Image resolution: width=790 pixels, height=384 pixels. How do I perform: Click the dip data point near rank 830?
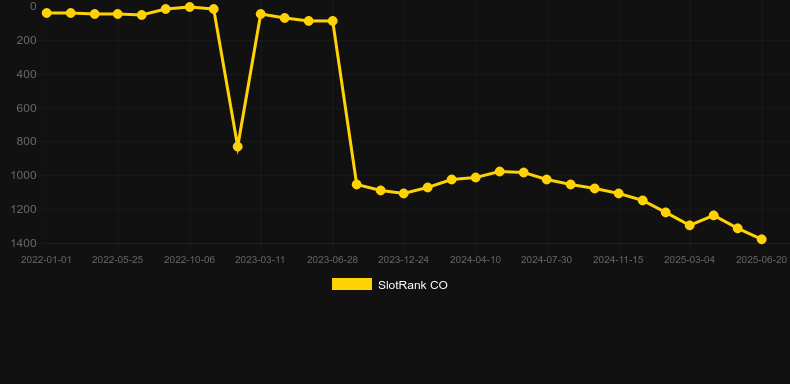click(237, 147)
